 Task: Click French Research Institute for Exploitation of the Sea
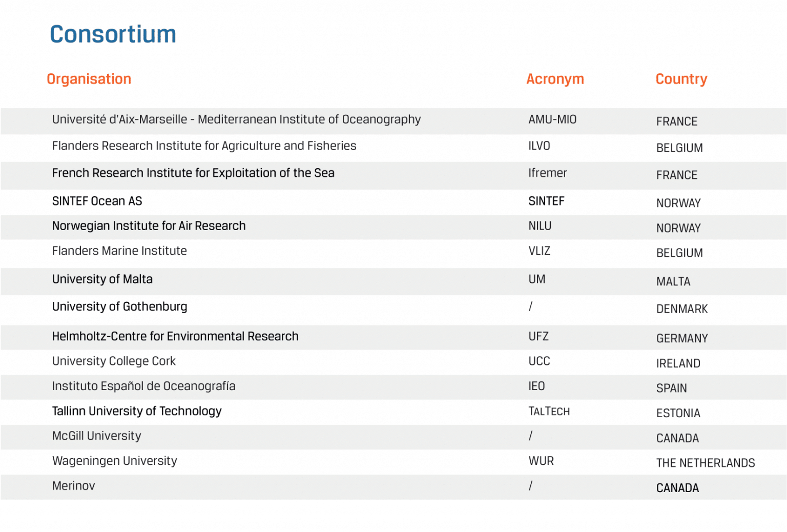tap(193, 173)
